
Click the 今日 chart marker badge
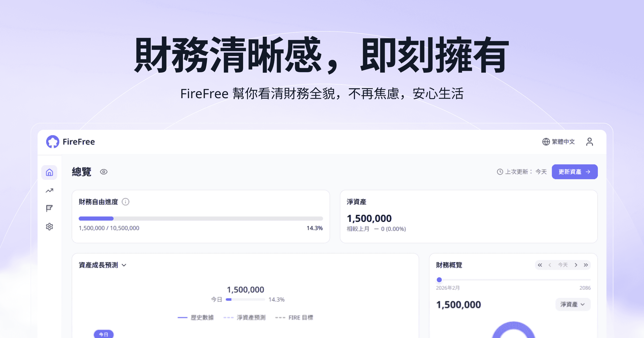104,334
